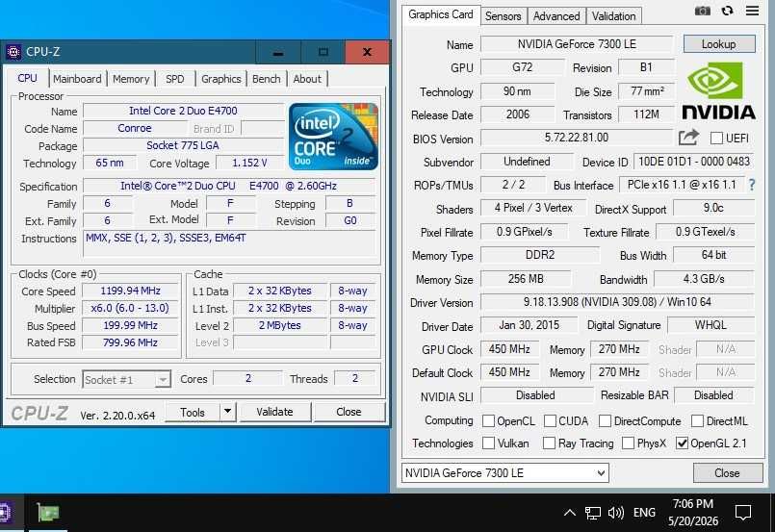This screenshot has width=775, height=532.
Task: Switch to the Bench tab
Action: [267, 79]
